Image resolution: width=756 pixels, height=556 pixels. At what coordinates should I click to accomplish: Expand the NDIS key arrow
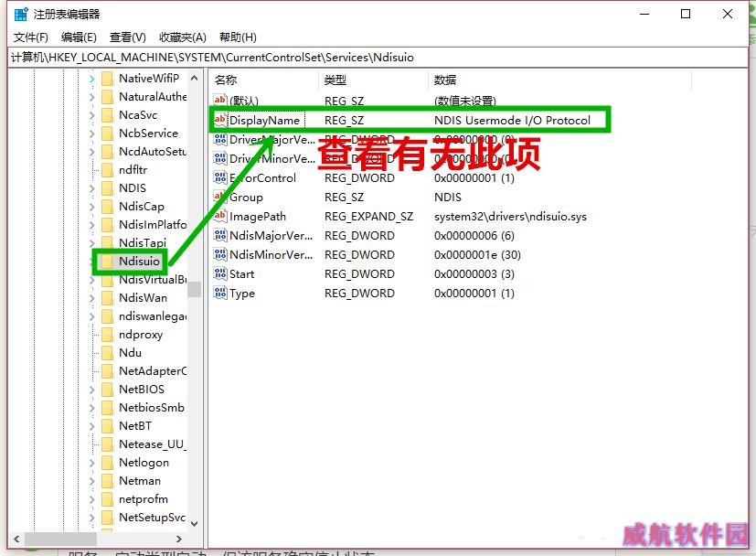(91, 188)
